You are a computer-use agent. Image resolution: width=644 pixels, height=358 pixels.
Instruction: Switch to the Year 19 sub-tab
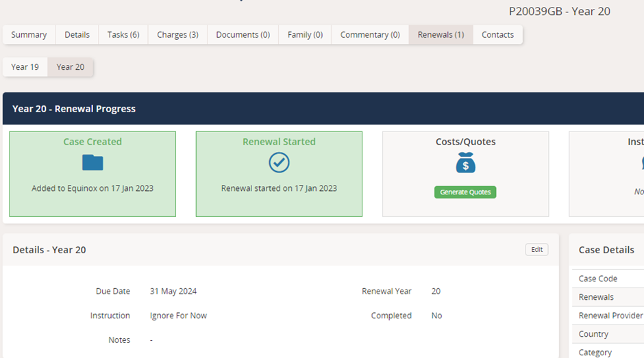25,67
